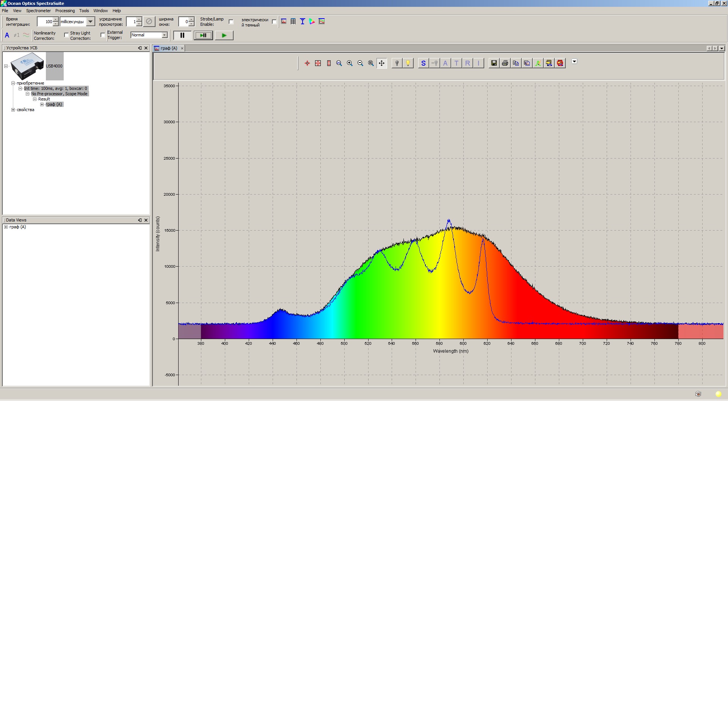Screen dimensions: 728x713
Task: Expand the свойства tree node
Action: click(13, 110)
